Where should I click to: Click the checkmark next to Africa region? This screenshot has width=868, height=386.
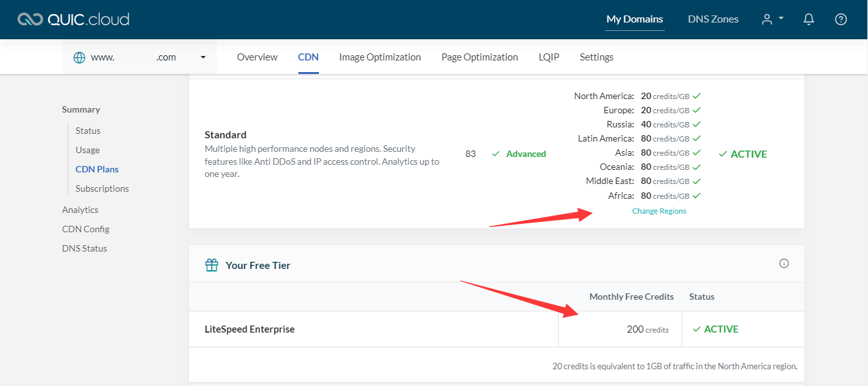point(697,196)
